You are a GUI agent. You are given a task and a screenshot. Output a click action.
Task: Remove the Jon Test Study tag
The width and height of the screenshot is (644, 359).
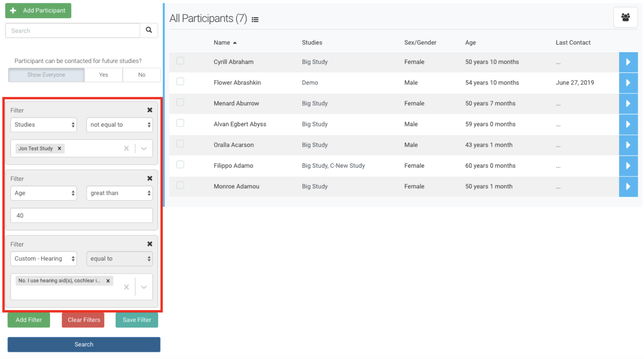coord(60,148)
